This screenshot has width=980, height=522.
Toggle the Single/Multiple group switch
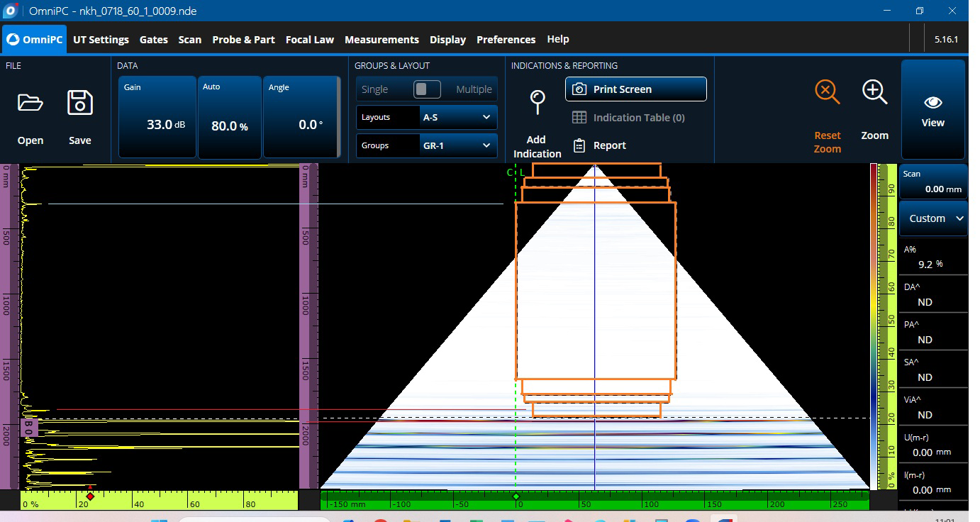[x=427, y=89]
